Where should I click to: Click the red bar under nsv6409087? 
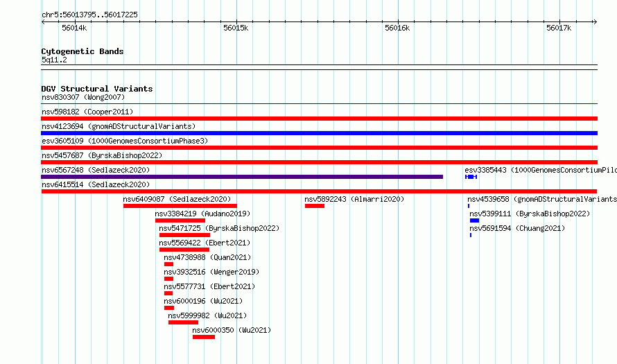[180, 206]
